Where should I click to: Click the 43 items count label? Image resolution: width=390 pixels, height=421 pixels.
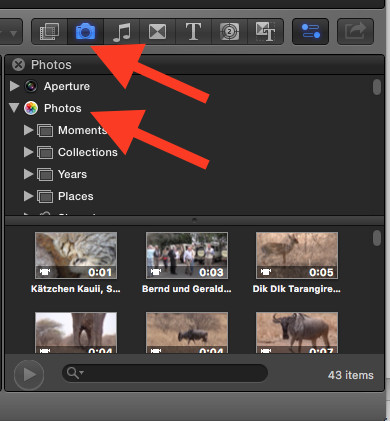point(351,375)
